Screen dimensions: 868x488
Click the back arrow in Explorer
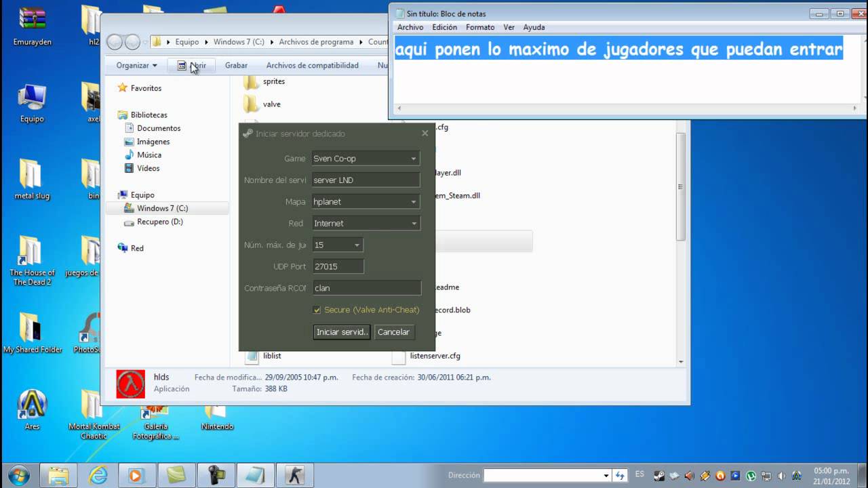coord(115,42)
